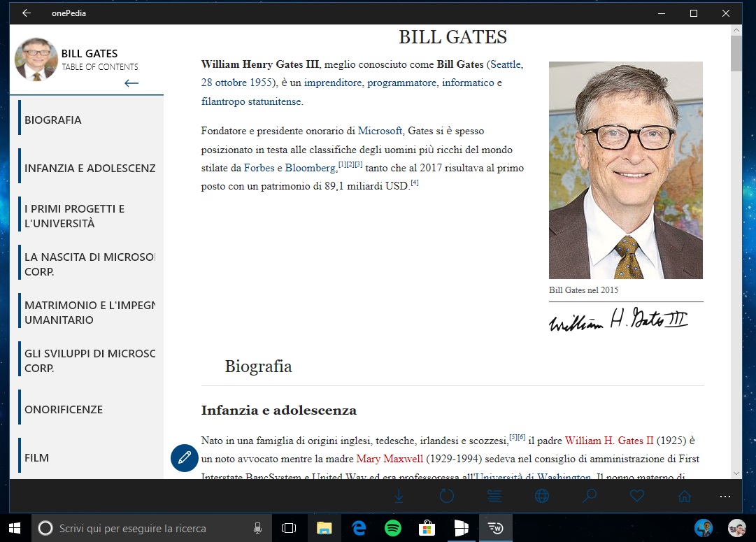Screen dimensions: 756x542
Task: Click the onePedia taskbar icon
Action: [496, 529]
